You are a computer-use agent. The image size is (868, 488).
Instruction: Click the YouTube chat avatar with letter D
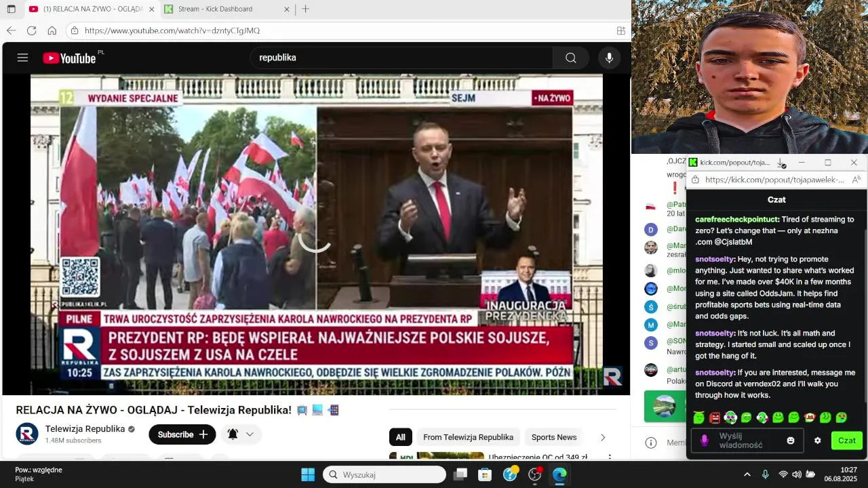[x=651, y=229]
